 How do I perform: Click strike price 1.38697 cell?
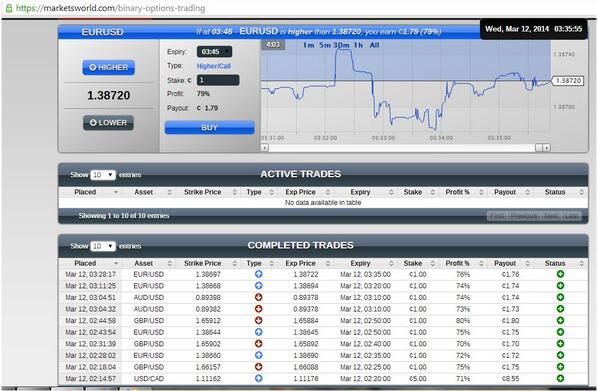pos(208,274)
